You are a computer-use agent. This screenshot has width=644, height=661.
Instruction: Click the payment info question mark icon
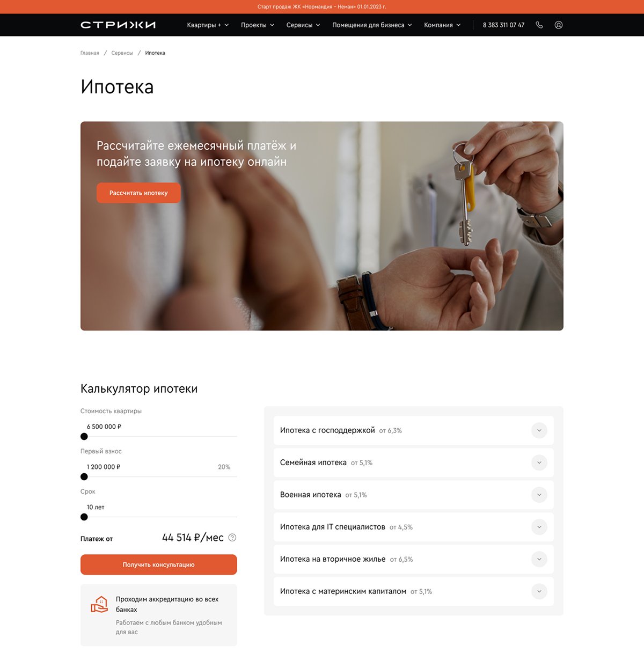pyautogui.click(x=232, y=538)
